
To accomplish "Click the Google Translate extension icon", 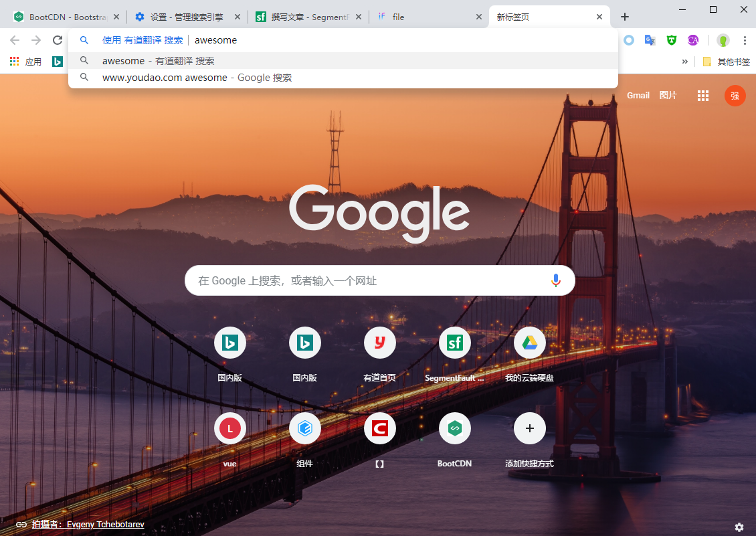I will click(650, 40).
